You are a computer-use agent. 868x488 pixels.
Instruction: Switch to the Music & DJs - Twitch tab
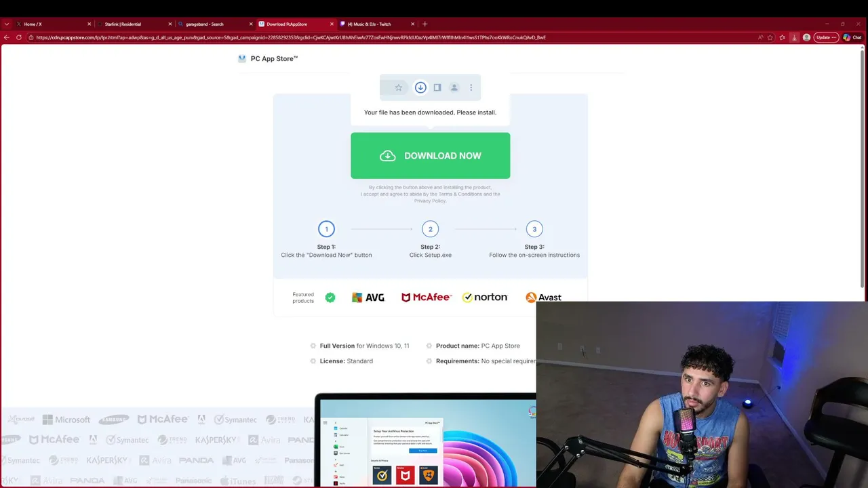click(378, 24)
